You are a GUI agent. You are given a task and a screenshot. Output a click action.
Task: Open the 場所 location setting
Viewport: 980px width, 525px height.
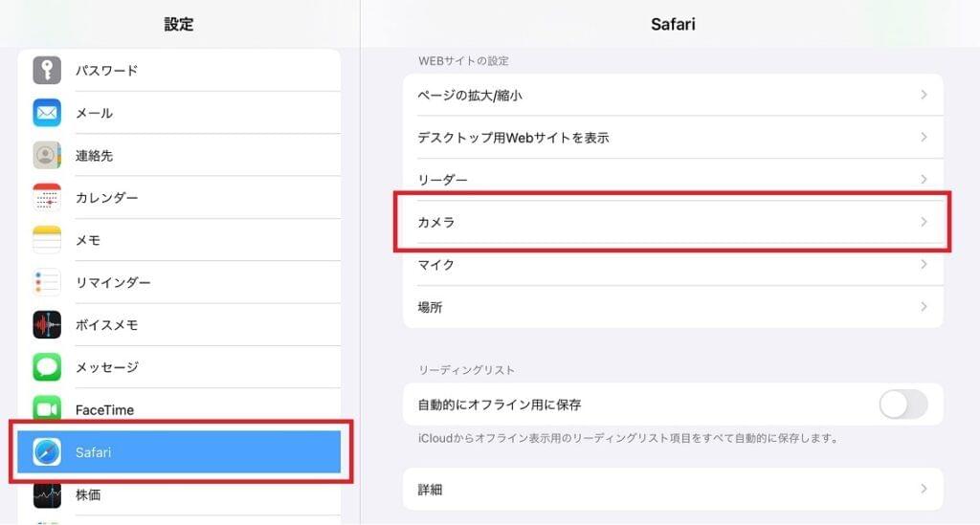click(672, 307)
